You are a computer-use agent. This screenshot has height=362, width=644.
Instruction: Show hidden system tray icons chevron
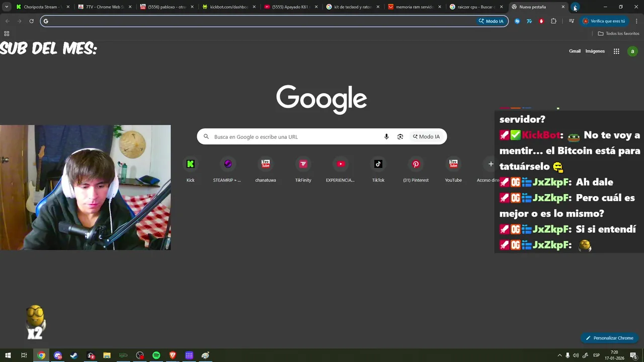click(x=559, y=355)
